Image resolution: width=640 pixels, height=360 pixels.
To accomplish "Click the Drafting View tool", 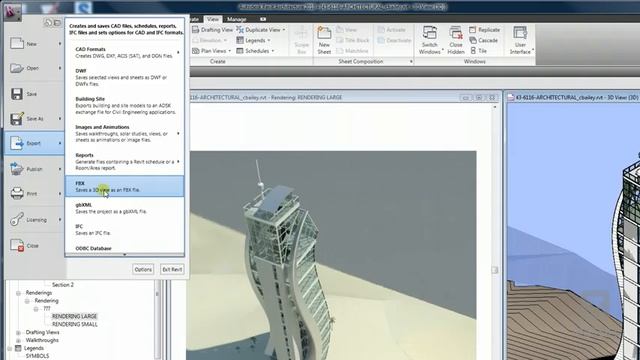I will (x=212, y=30).
